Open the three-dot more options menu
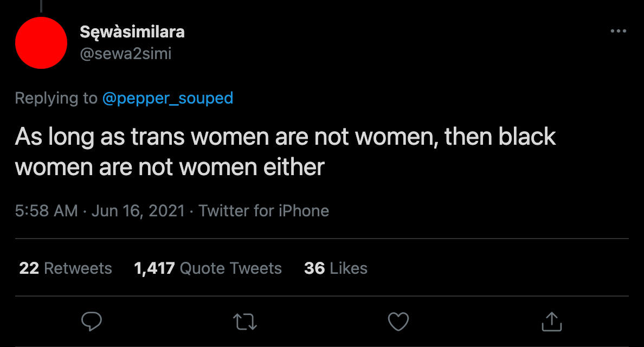This screenshot has width=644, height=347. pos(618,31)
